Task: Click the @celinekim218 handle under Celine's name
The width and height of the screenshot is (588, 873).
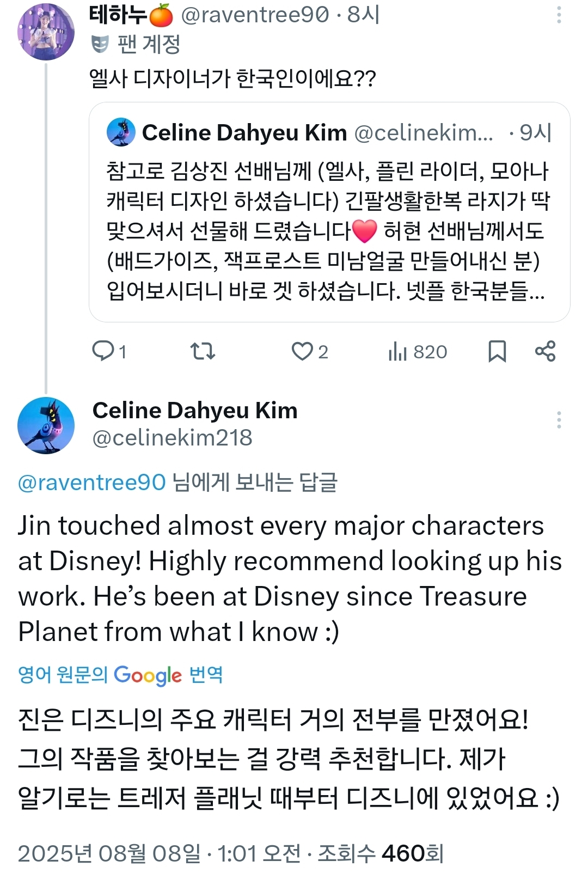Action: point(172,438)
